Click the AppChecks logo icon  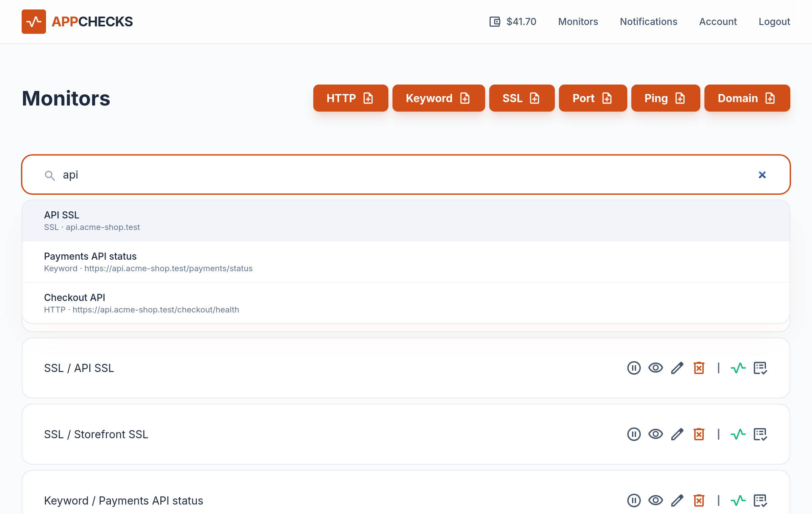point(34,22)
